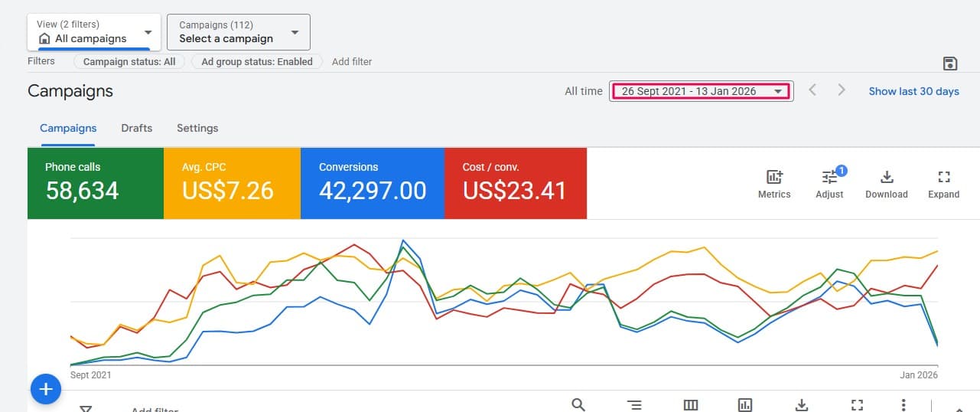Expand the chart to full view
The height and width of the screenshot is (412, 980).
[x=943, y=184]
